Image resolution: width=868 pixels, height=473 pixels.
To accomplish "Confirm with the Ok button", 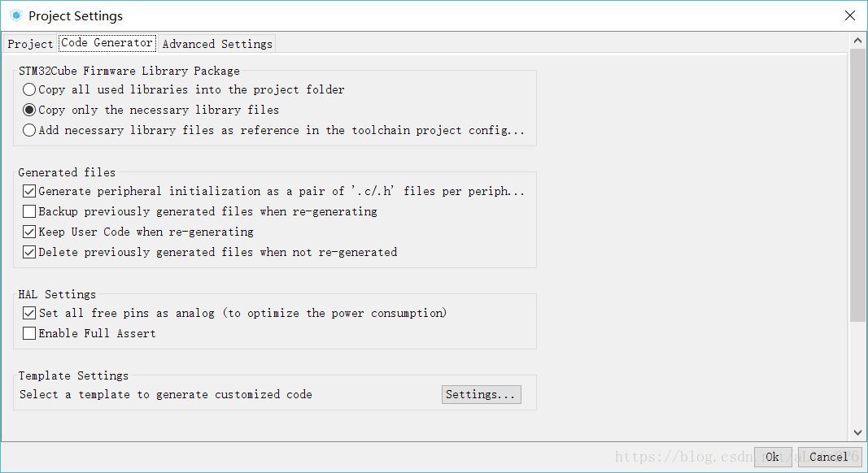I will 772,457.
